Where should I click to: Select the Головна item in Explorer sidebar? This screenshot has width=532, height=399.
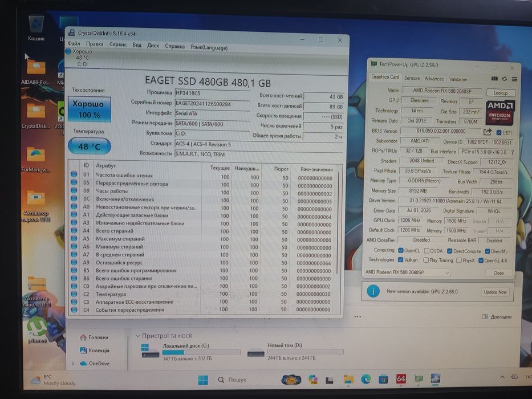tap(94, 337)
